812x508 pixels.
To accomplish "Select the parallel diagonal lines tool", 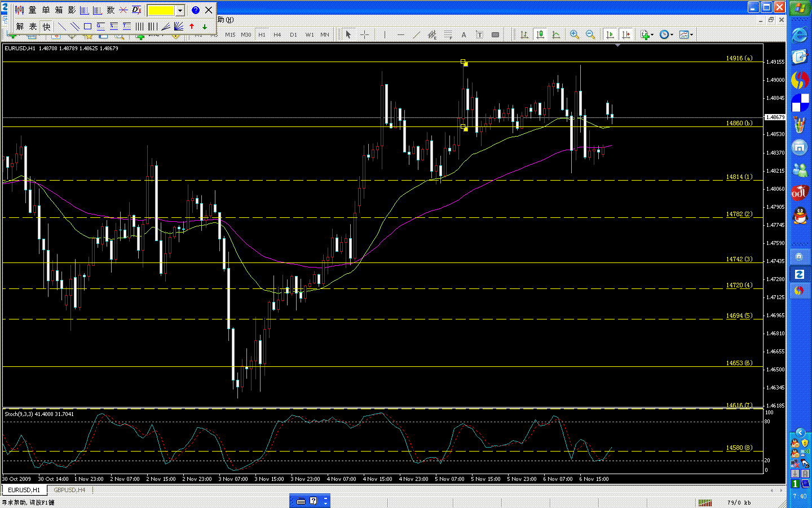I will 75,27.
